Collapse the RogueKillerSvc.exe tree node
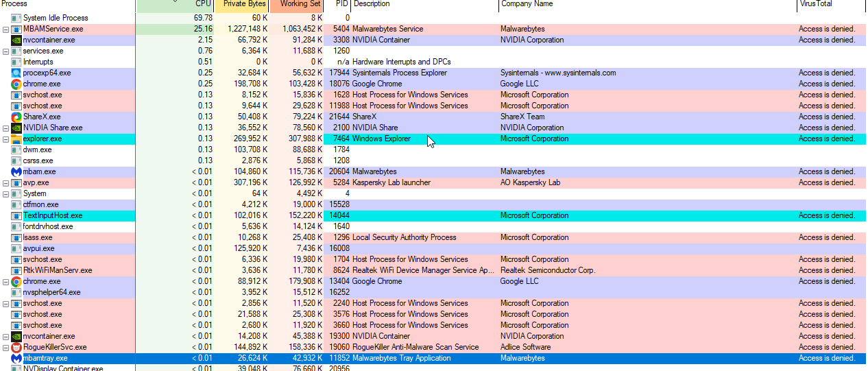Screen dimensions: 868x371 [x=5, y=347]
